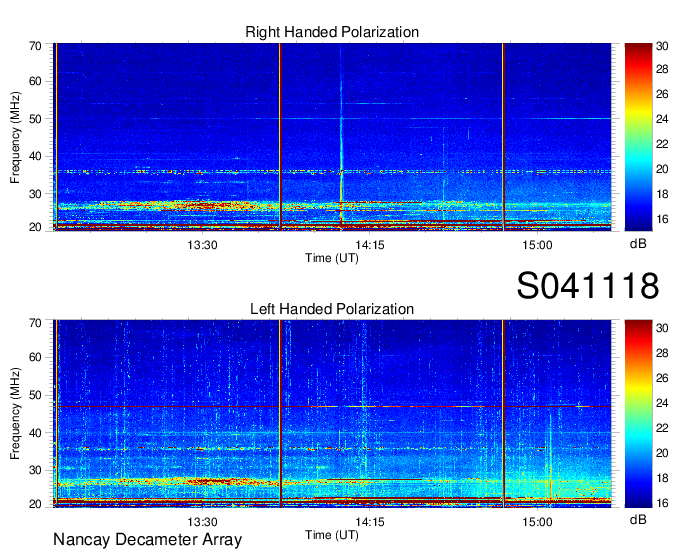The height and width of the screenshot is (552, 680).
Task: Click the cyan horizontal 50 MHz line in right-handed plot
Action: 380,118
